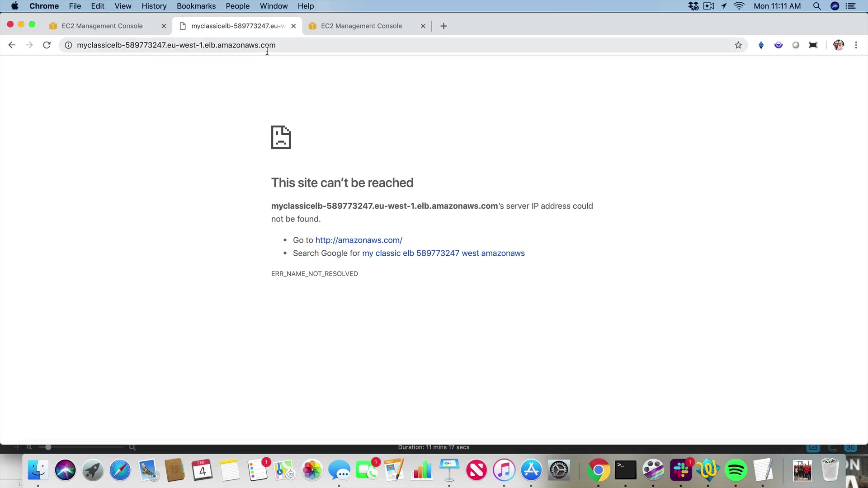
Task: Launch Slack from the dock
Action: (681, 470)
